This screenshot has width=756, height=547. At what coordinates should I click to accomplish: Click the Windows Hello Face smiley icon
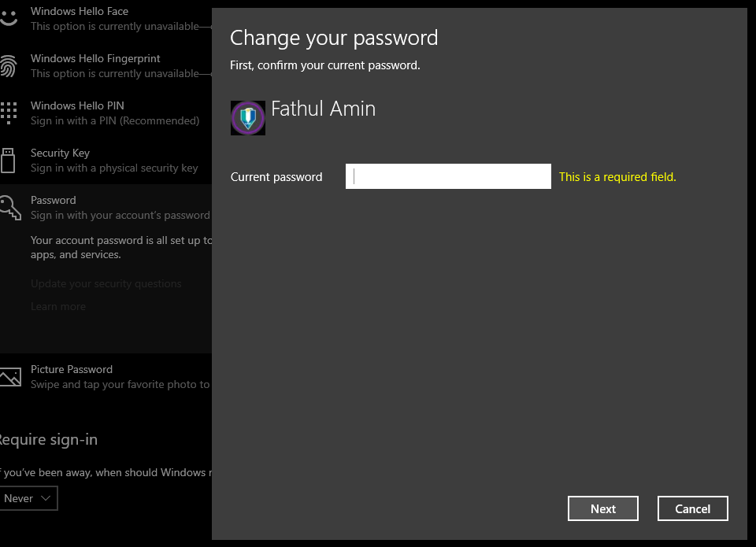9,18
